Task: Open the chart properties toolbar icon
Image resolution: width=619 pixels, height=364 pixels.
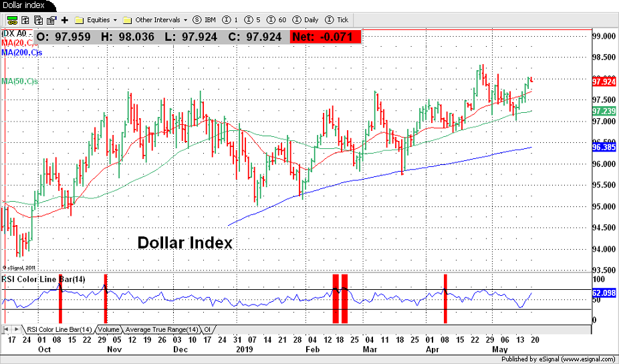Action: coord(51,20)
